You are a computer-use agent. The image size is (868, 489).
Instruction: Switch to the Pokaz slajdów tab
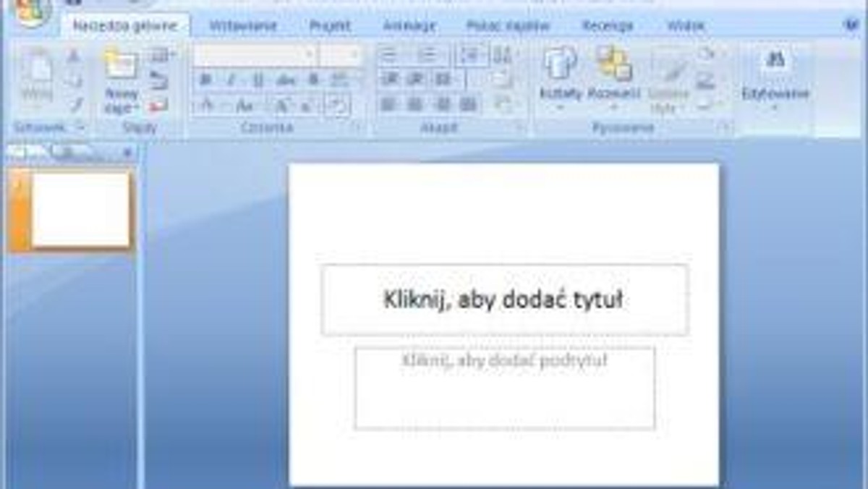coord(508,26)
